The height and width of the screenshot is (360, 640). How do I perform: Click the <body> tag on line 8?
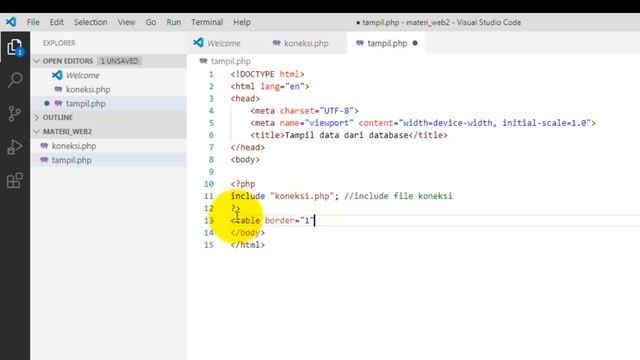click(245, 160)
